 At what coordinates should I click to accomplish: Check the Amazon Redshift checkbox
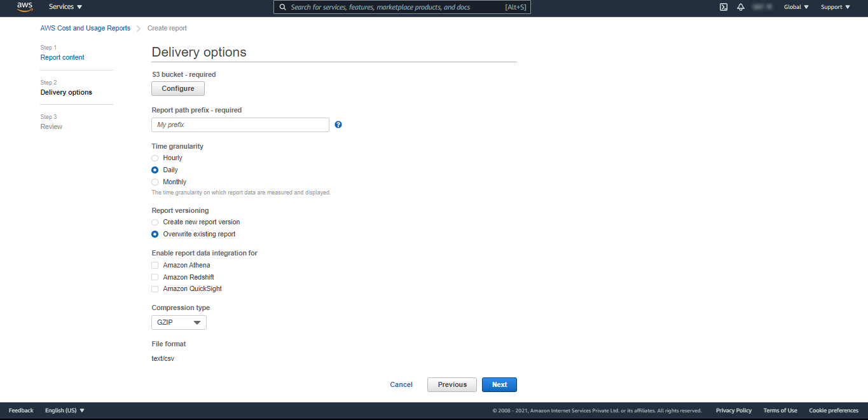click(x=155, y=277)
